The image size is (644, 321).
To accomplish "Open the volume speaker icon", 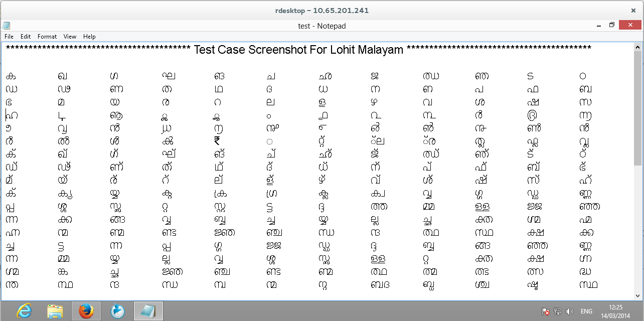I will pyautogui.click(x=569, y=311).
